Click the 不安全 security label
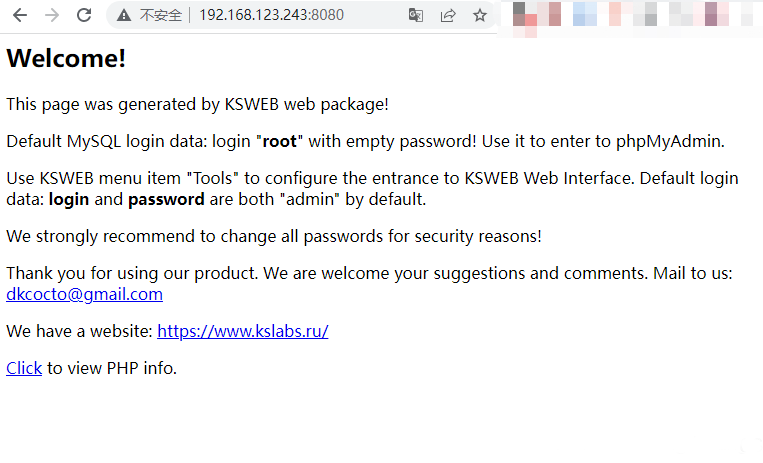The width and height of the screenshot is (763, 463). 160,15
